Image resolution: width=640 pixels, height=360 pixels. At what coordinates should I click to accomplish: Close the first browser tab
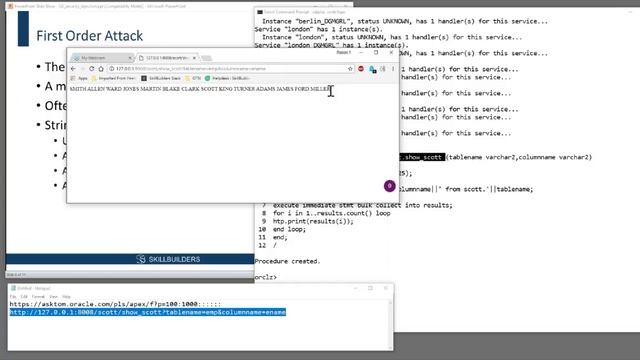coord(130,58)
